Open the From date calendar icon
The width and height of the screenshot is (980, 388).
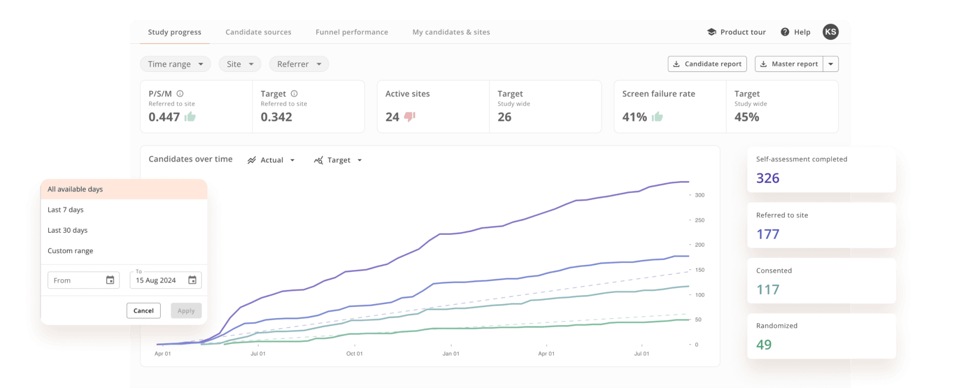pyautogui.click(x=110, y=280)
